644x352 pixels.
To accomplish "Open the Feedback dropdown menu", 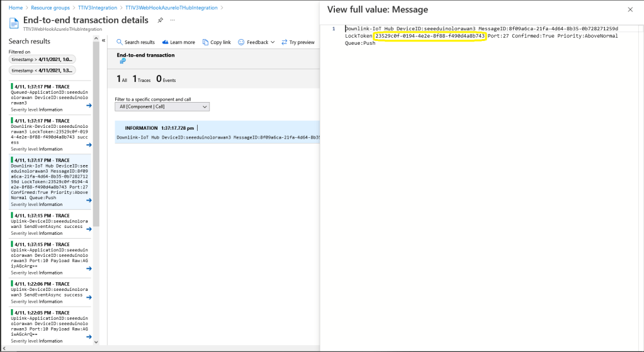I will (257, 42).
